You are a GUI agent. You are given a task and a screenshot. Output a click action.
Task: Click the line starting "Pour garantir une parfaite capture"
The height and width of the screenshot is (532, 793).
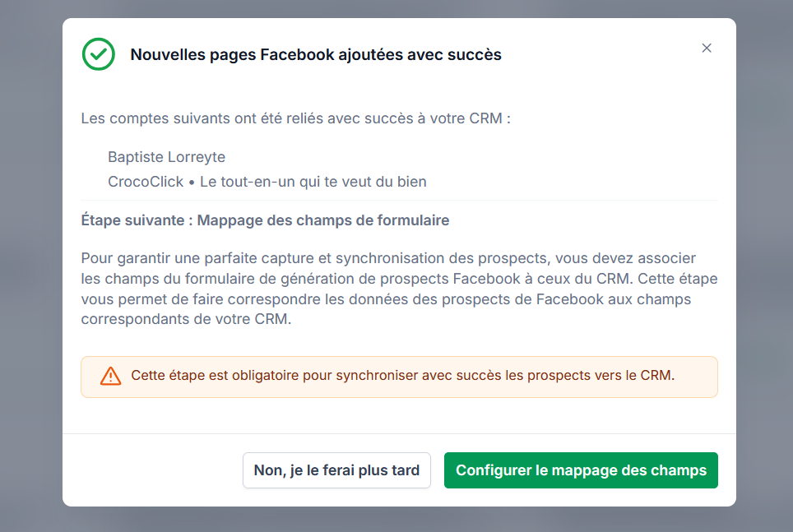388,258
